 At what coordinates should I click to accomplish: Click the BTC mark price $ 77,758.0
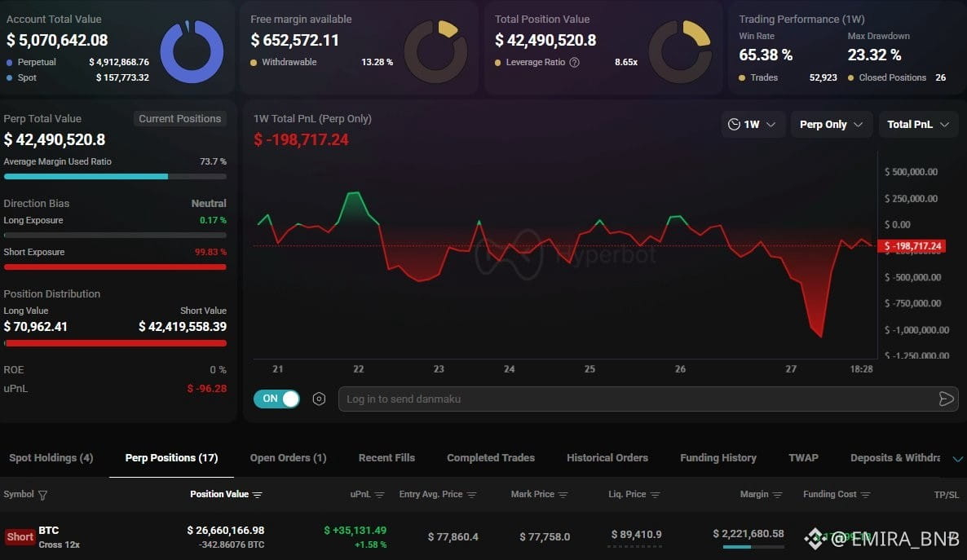(x=545, y=536)
